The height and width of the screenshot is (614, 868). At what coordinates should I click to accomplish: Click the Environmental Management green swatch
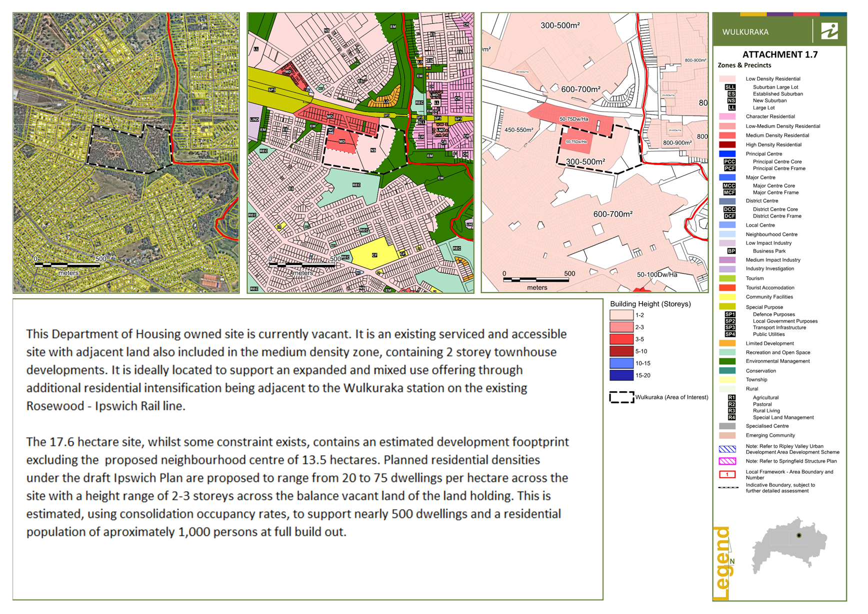pyautogui.click(x=727, y=361)
